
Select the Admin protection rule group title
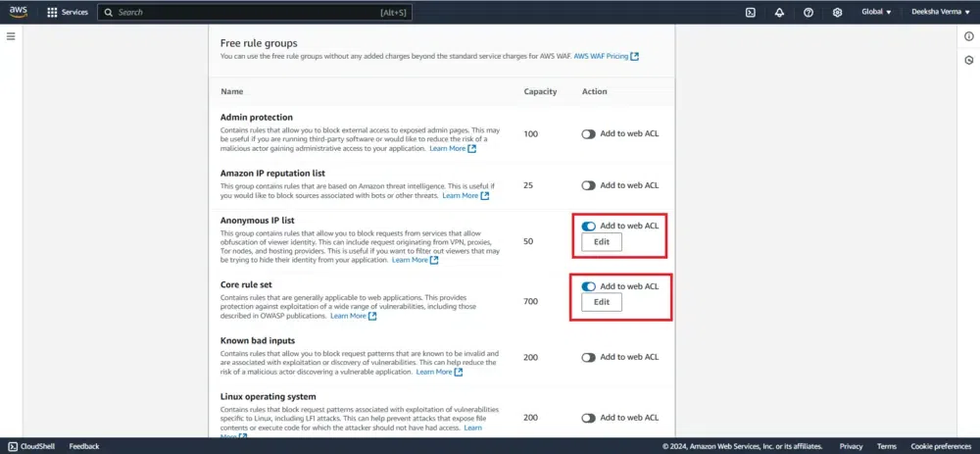[257, 118]
